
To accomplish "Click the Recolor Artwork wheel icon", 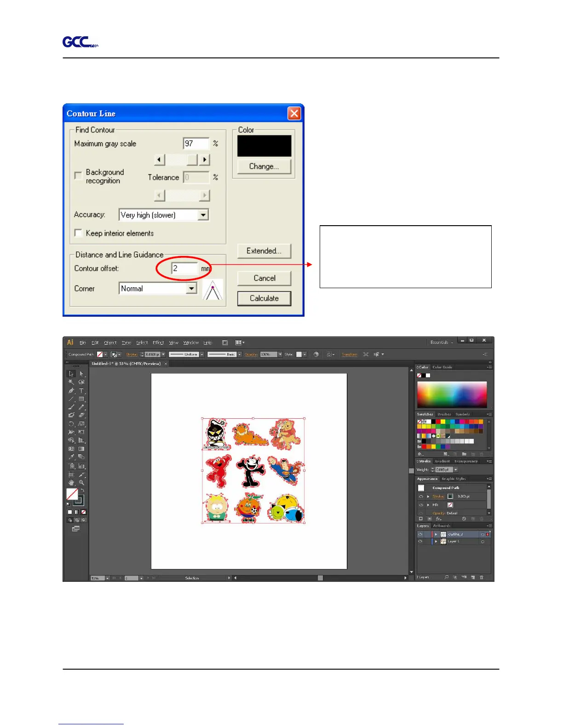I will tap(316, 354).
